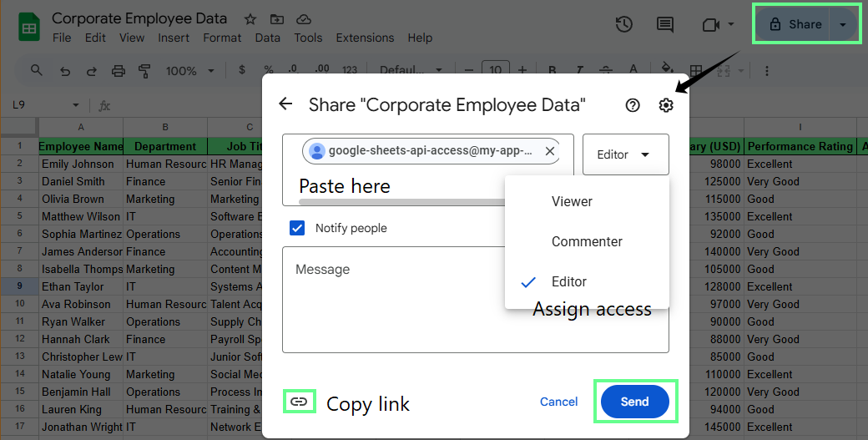Go back with the dialog arrow
868x440 pixels.
(x=285, y=104)
